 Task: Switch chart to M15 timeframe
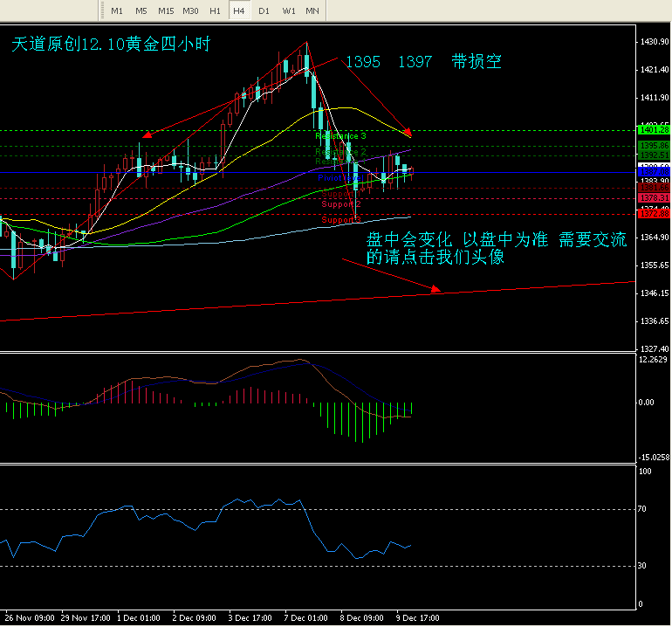pos(165,10)
